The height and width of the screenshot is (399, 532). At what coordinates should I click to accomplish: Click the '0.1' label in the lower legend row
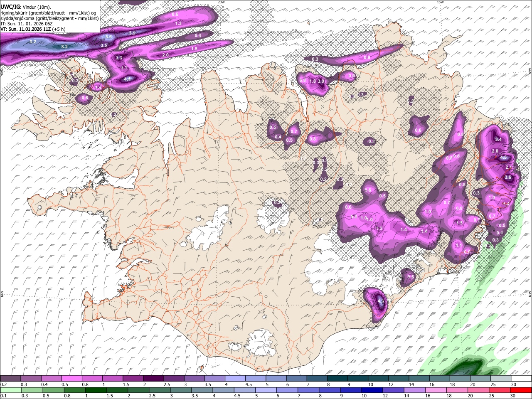pos(3,396)
